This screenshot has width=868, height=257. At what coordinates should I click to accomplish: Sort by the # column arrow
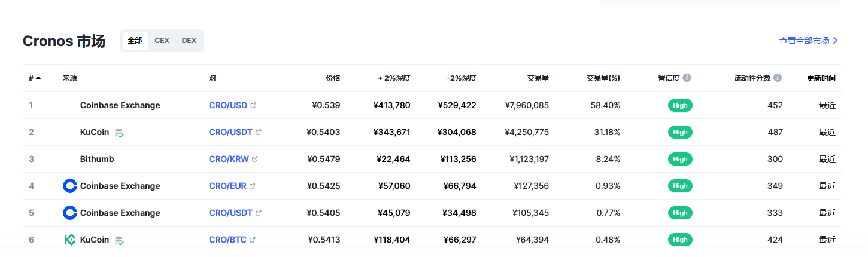(38, 78)
